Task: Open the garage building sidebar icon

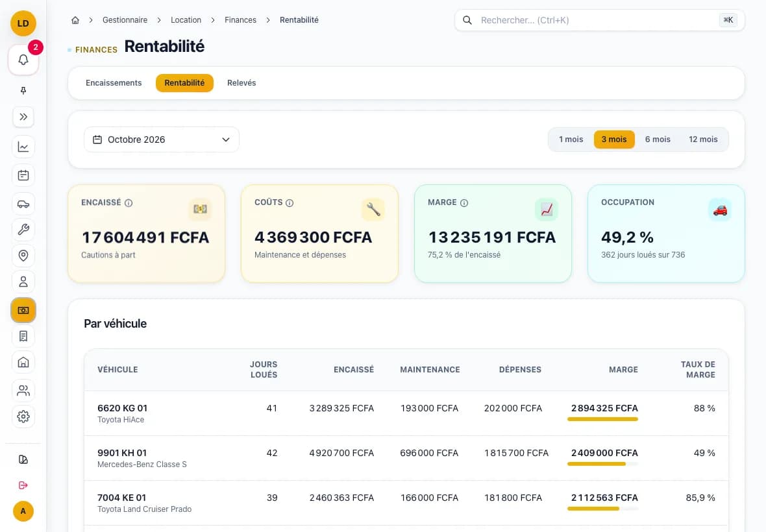Action: tap(23, 362)
